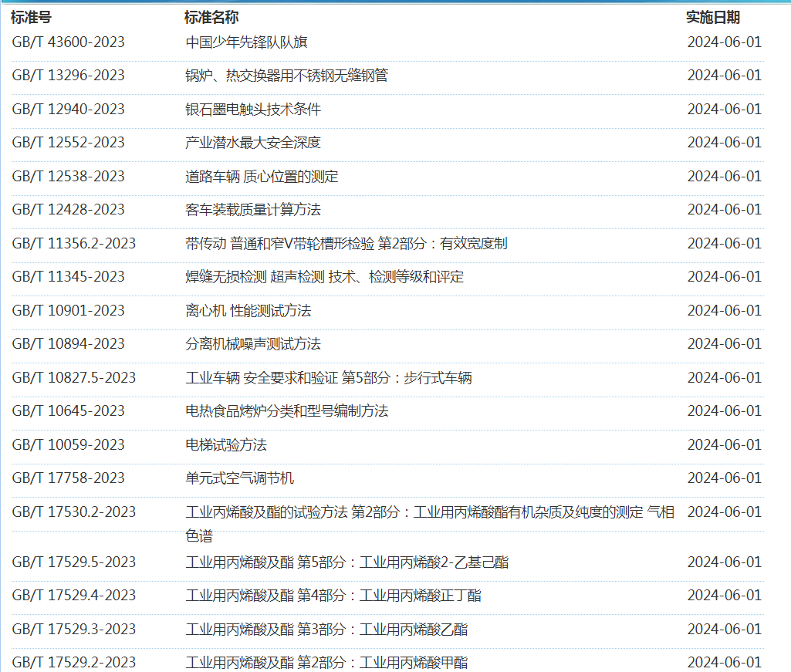
Task: Open 离心机 性能测试方法 standard
Action: (248, 311)
